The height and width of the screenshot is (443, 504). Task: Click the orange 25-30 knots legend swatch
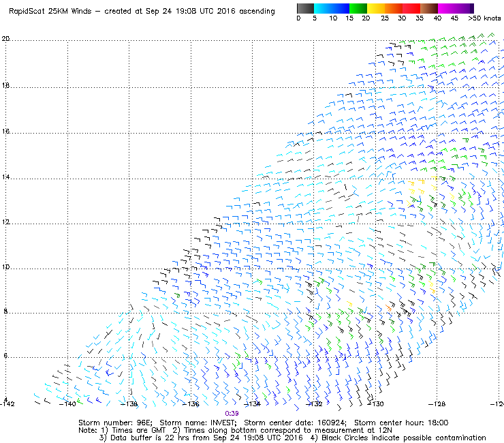394,8
